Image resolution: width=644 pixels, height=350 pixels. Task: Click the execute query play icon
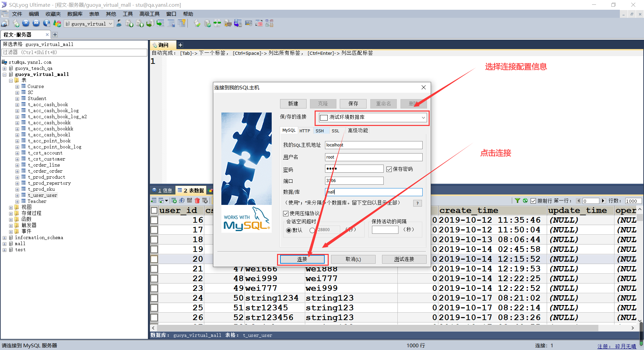pos(26,23)
